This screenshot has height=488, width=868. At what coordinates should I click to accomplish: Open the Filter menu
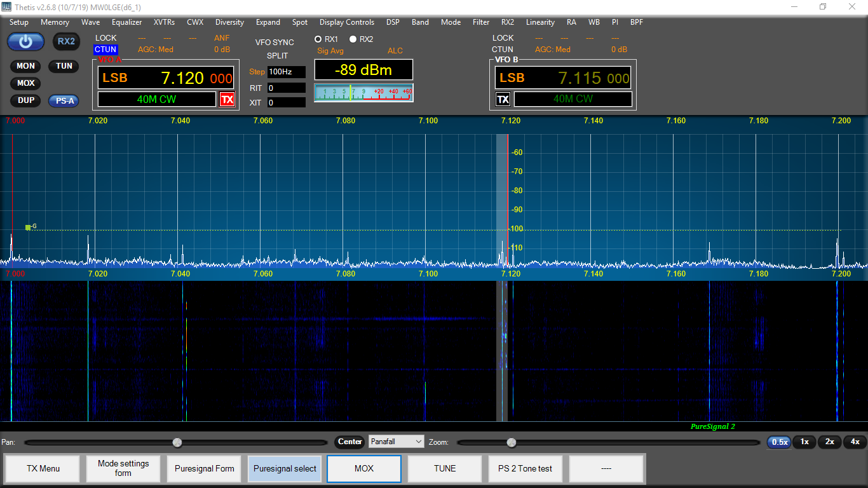click(481, 22)
